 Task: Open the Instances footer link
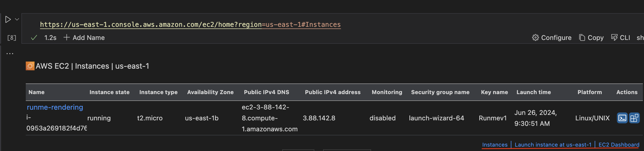[495, 145]
